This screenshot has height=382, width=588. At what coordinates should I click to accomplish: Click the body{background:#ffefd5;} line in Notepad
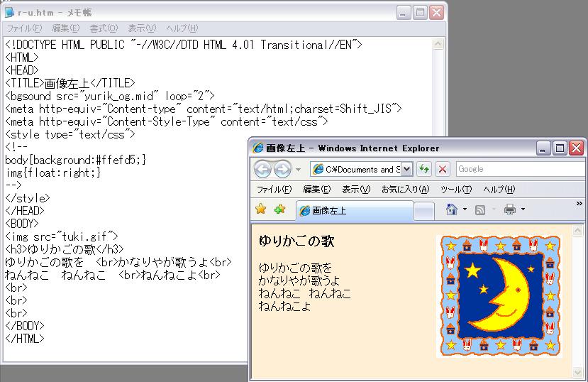76,160
